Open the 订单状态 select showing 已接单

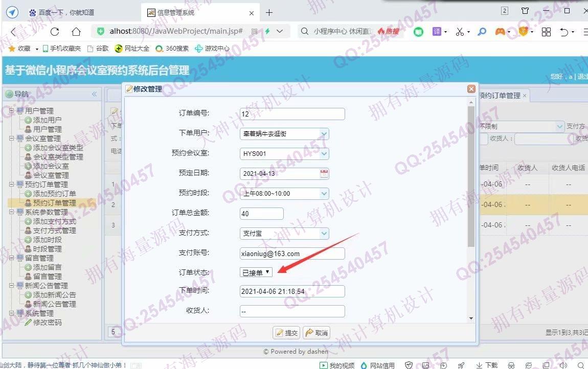256,272
